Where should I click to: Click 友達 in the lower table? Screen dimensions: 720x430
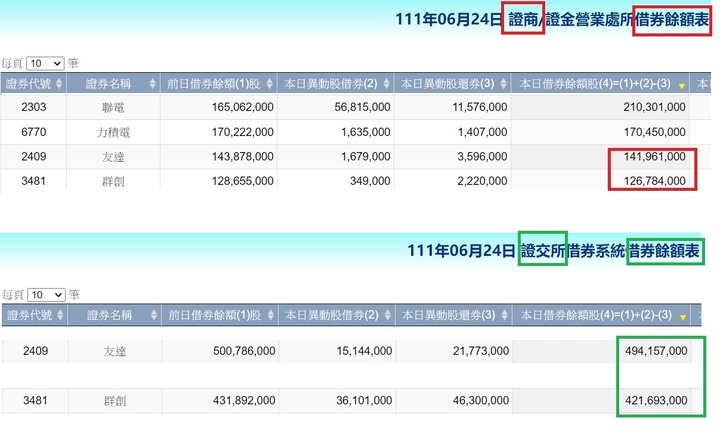pos(114,351)
